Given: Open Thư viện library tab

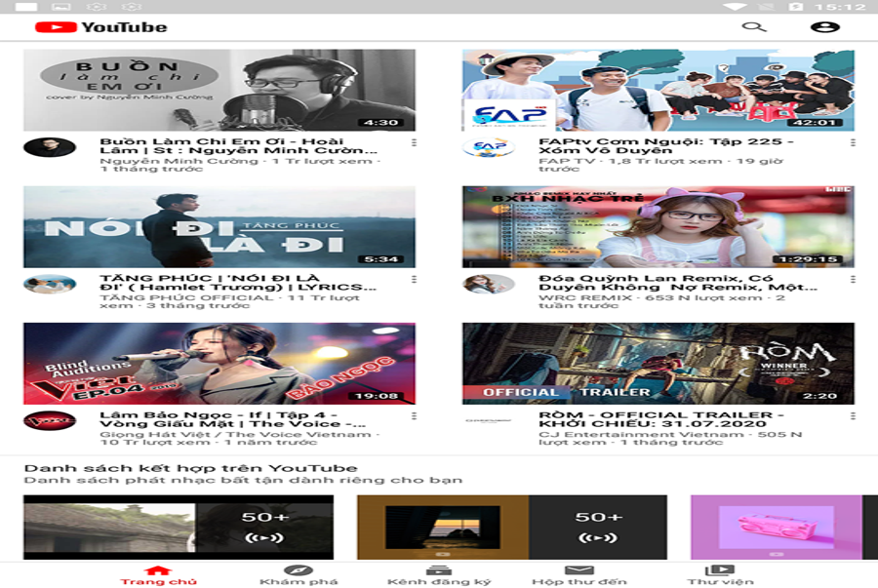Looking at the screenshot, I should (x=720, y=575).
